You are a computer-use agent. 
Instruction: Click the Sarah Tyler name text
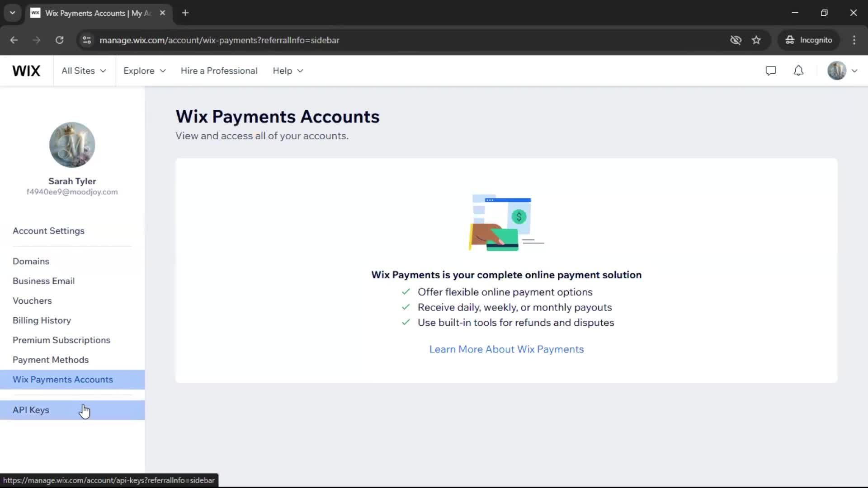[x=72, y=181]
